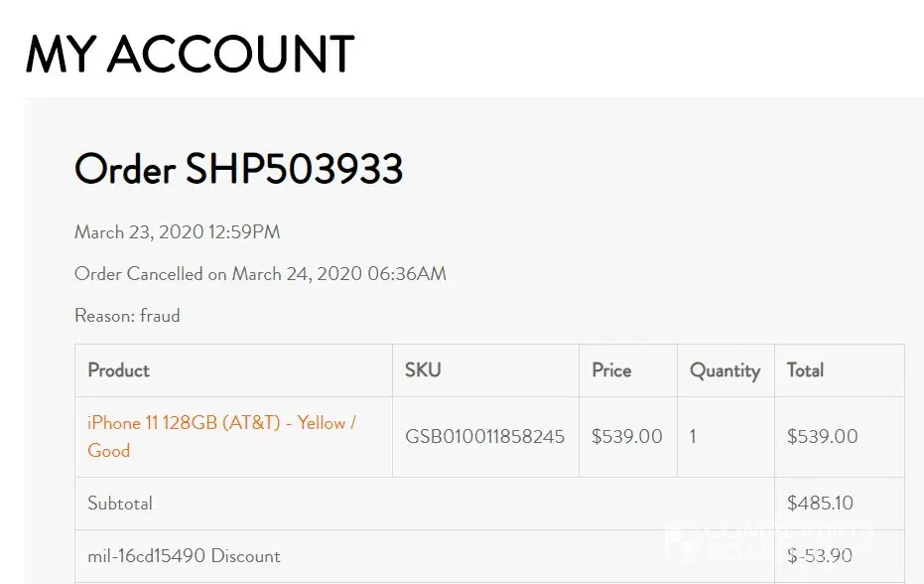Click the MY ACCOUNT page heading
This screenshot has height=584, width=924.
pyautogui.click(x=190, y=54)
